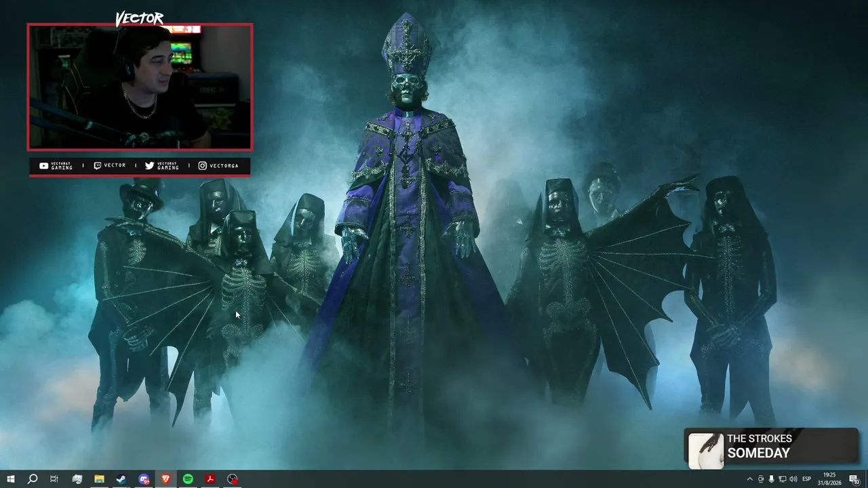
Task: Click the Meet Now tray icon
Action: (761, 479)
